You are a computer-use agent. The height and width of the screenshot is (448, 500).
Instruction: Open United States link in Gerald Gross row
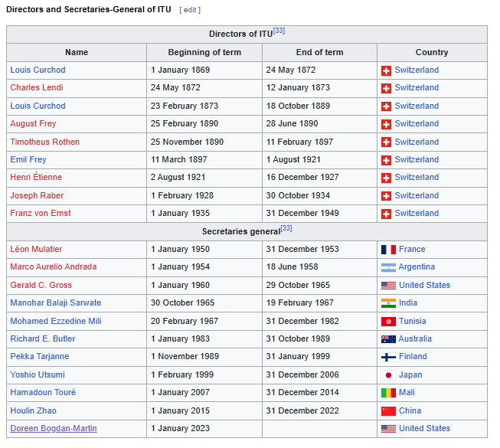(424, 285)
